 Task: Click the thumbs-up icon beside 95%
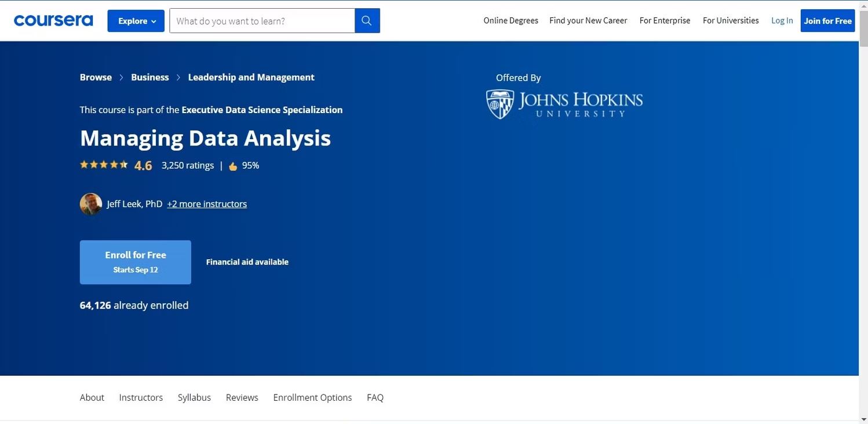pos(233,166)
